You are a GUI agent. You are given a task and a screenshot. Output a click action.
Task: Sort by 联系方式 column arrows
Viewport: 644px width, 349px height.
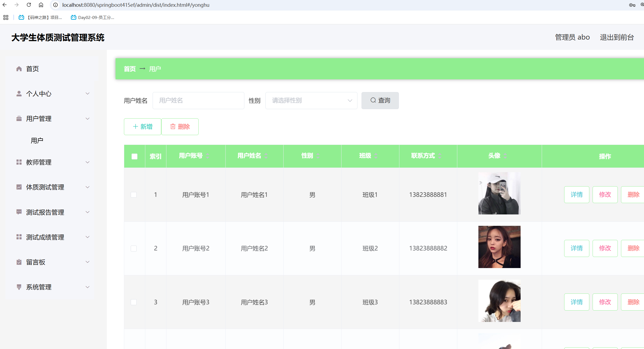point(440,156)
